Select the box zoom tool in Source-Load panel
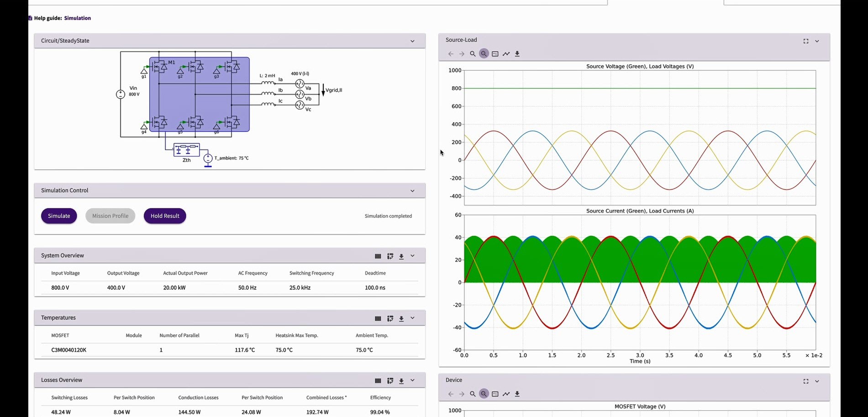 (x=495, y=53)
